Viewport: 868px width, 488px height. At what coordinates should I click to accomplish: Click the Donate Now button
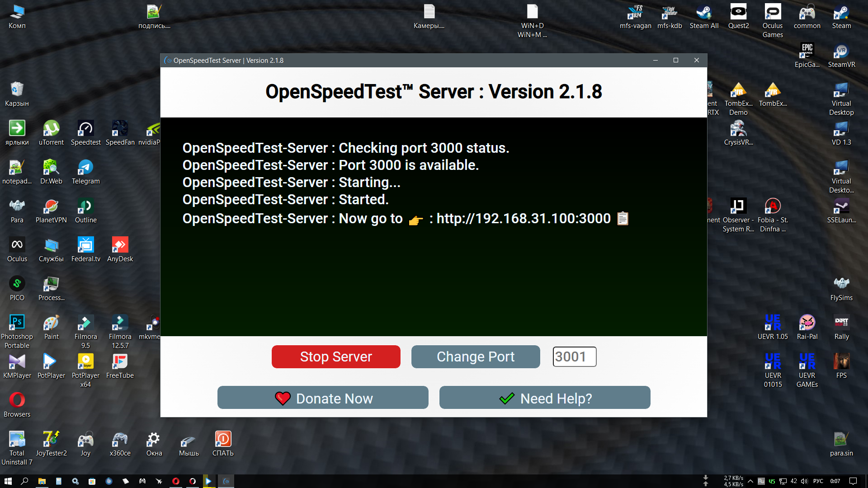tap(323, 398)
